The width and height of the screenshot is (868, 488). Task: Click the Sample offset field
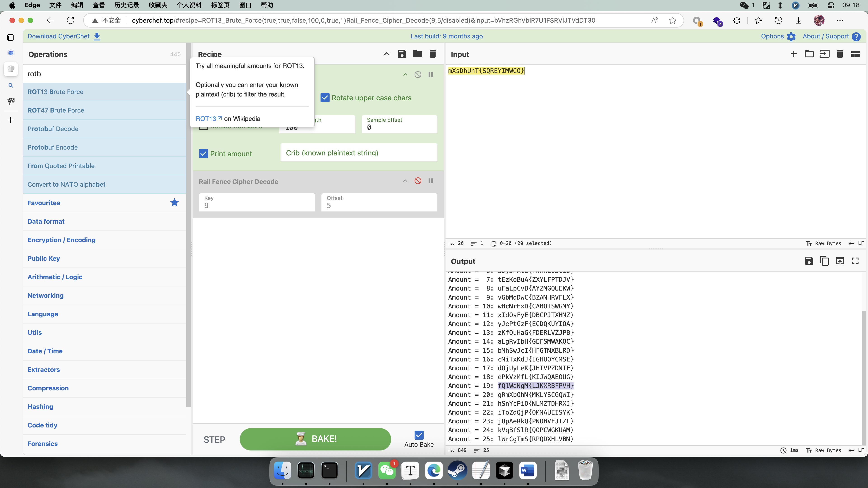[x=399, y=124]
